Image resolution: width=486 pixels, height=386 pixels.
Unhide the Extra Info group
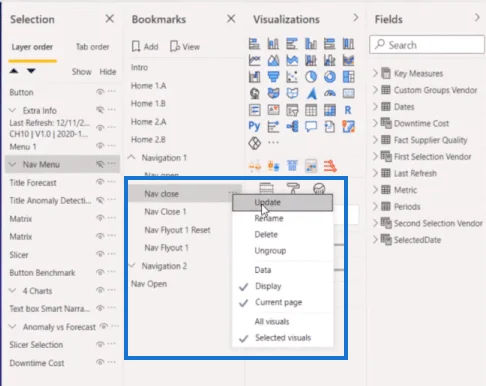pyautogui.click(x=100, y=110)
